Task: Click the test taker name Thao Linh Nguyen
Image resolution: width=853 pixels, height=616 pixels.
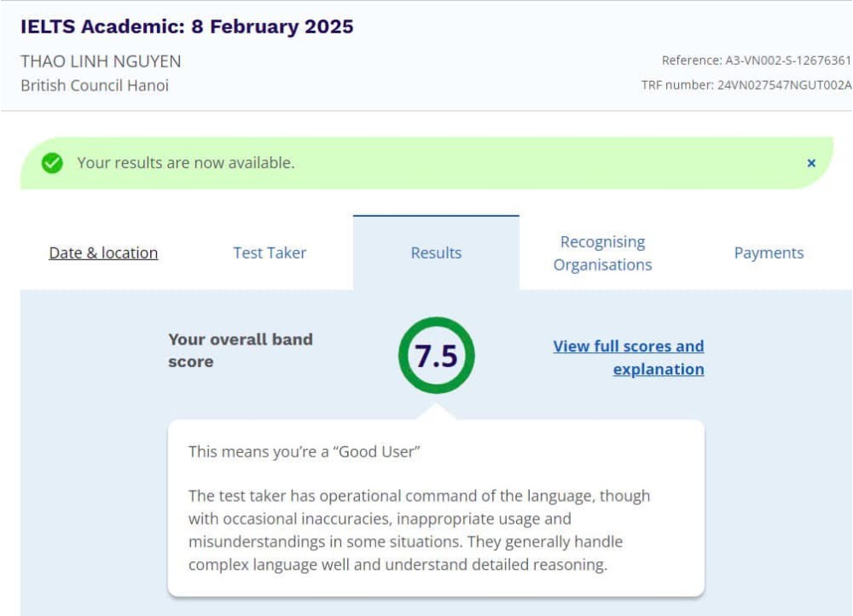Action: coord(101,61)
